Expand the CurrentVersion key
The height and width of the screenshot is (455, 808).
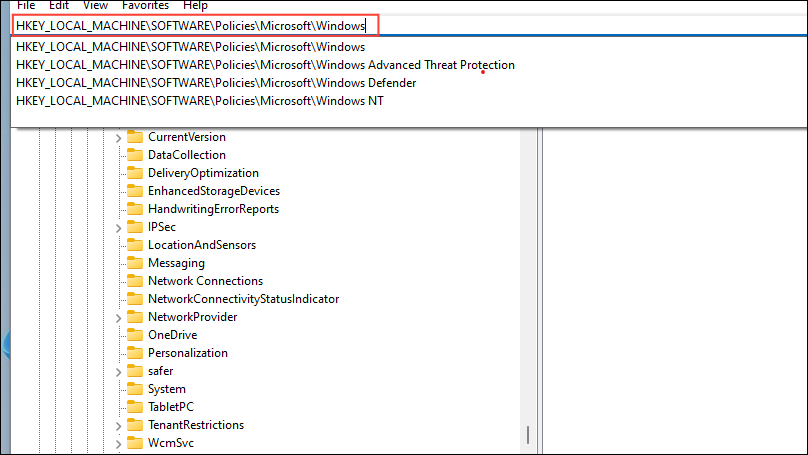(x=119, y=138)
